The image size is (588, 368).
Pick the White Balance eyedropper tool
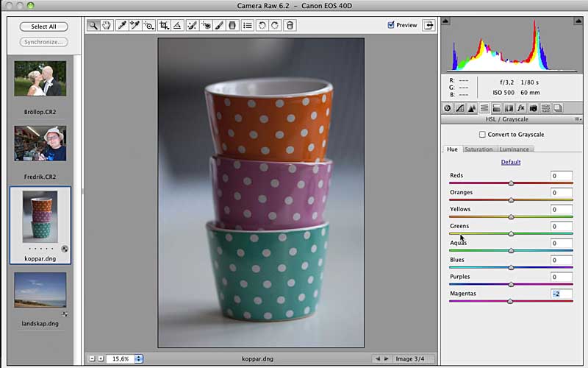point(122,25)
